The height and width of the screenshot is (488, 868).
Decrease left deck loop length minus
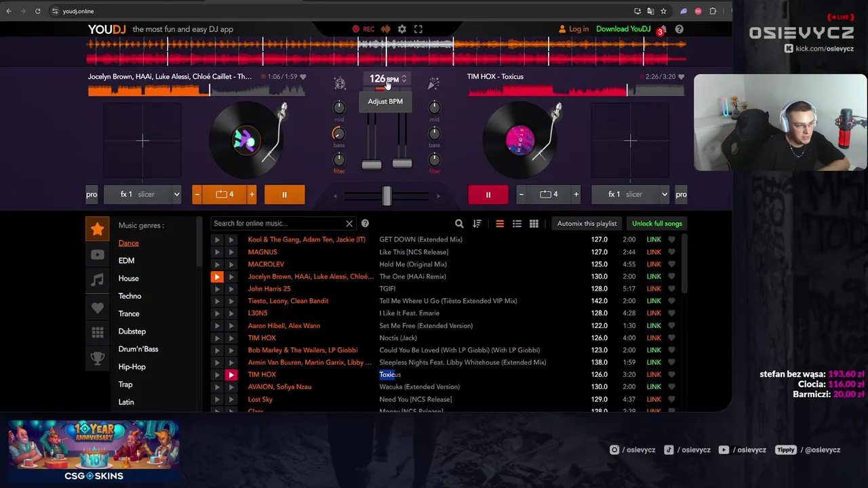(x=197, y=195)
